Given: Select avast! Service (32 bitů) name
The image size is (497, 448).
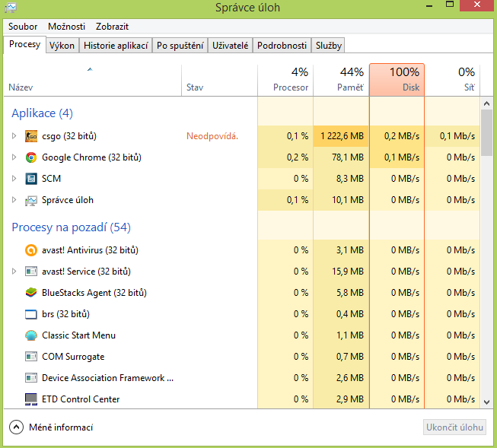Looking at the screenshot, I should (x=86, y=272).
